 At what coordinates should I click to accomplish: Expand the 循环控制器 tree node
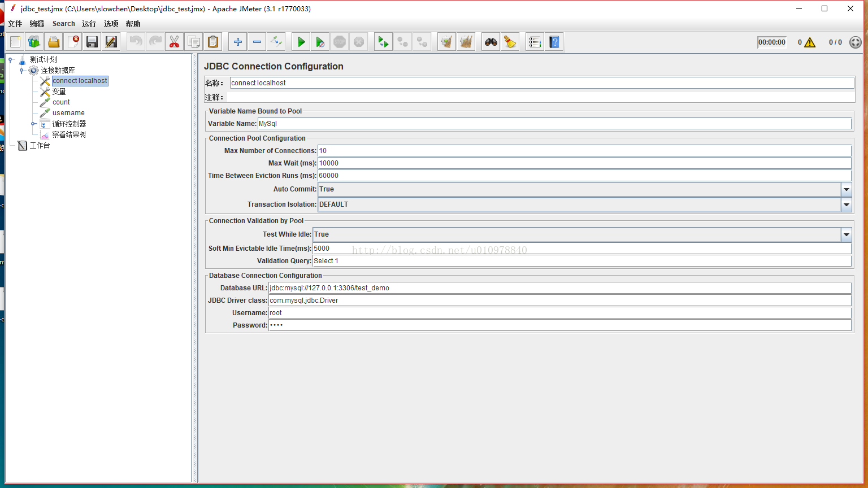tap(33, 124)
